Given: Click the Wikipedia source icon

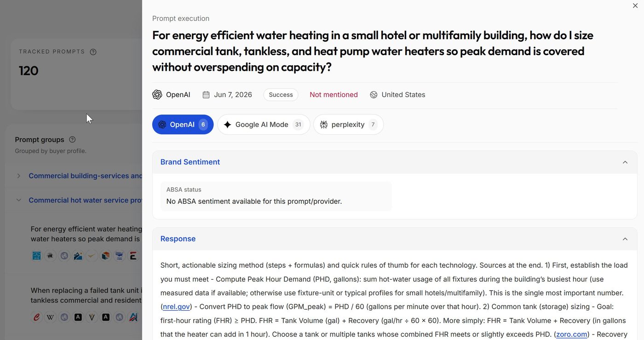Looking at the screenshot, I should (51, 317).
